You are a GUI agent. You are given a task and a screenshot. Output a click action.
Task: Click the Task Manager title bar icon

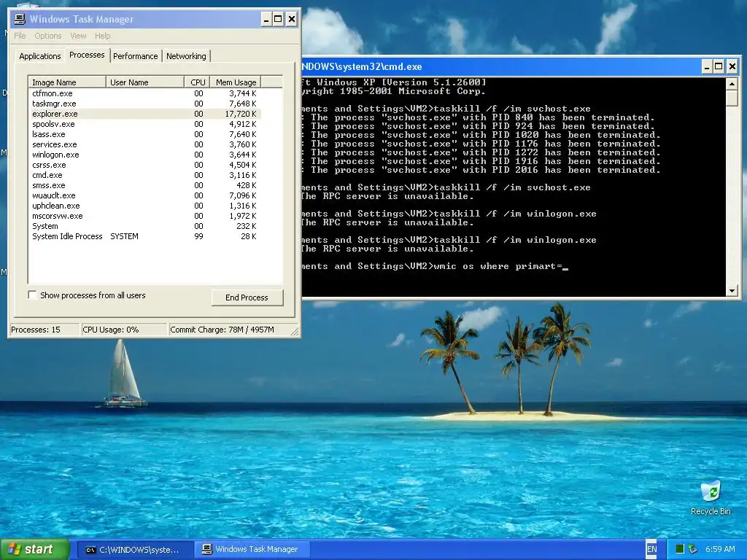20,19
